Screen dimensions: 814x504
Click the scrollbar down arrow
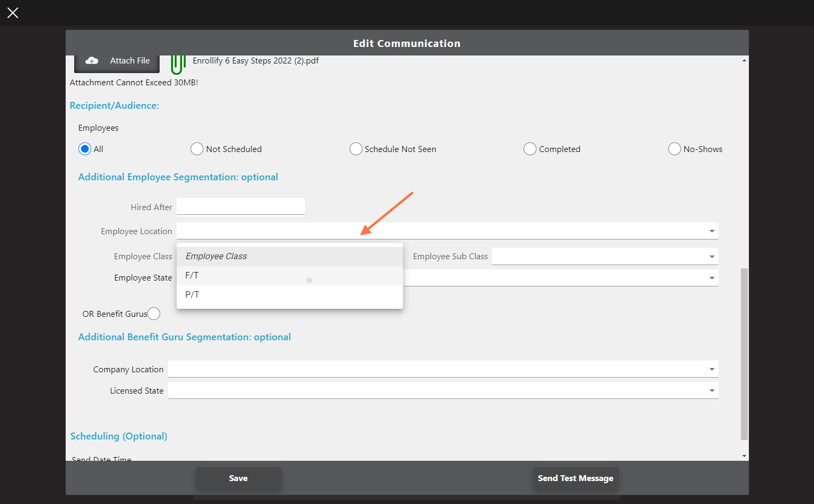(x=744, y=456)
